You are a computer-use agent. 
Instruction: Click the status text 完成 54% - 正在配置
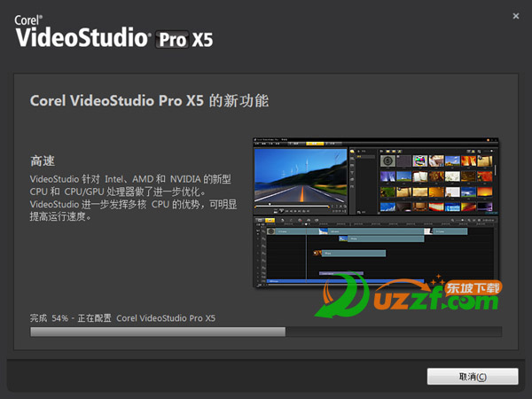71,318
